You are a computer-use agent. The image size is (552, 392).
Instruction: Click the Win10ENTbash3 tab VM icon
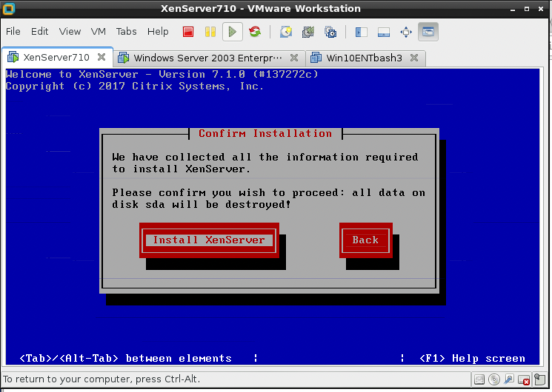[x=316, y=58]
